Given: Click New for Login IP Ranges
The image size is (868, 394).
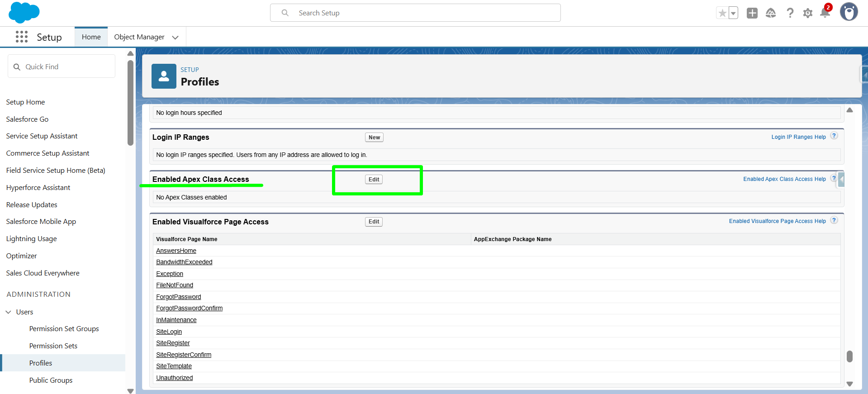Looking at the screenshot, I should pyautogui.click(x=374, y=138).
